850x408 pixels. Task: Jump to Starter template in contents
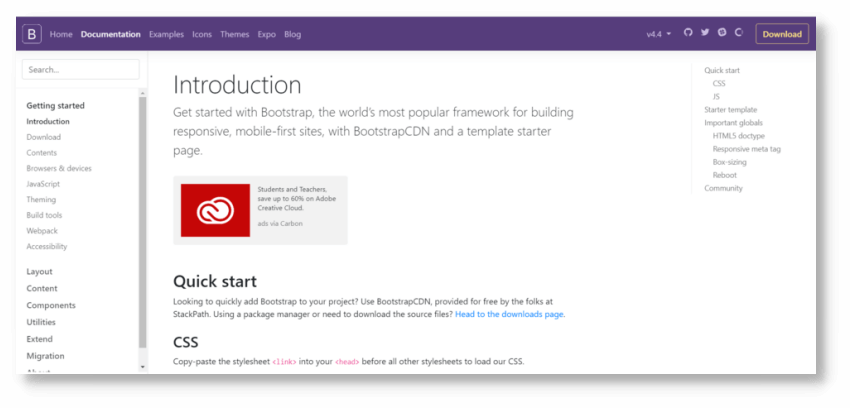point(730,109)
